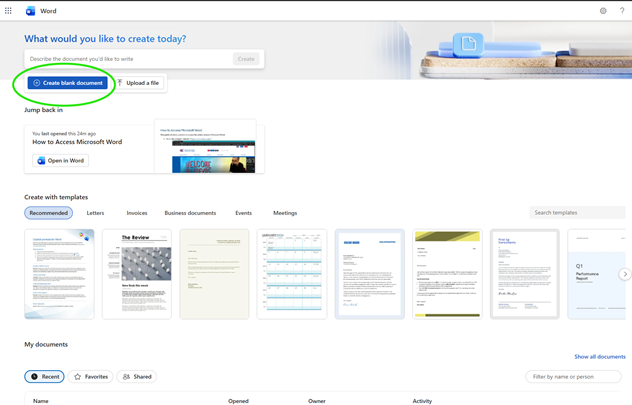
Task: Show more templates with right chevron
Action: (x=625, y=274)
